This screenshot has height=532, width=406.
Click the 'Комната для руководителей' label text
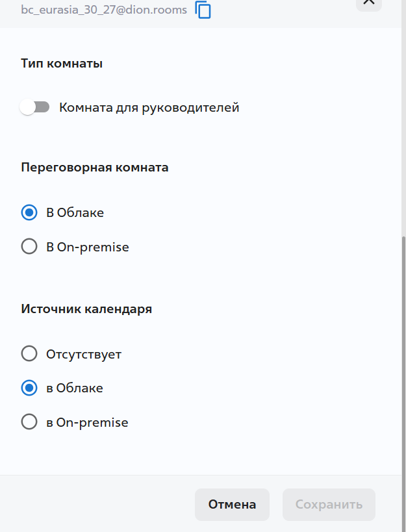pos(149,108)
